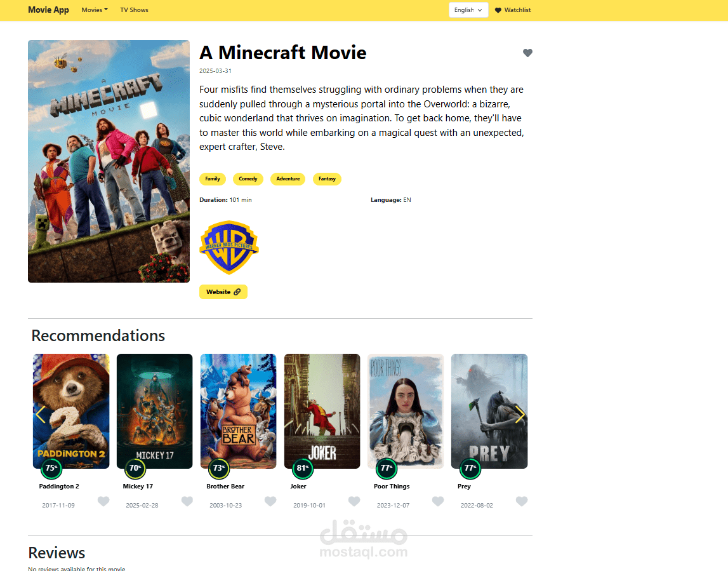728x571 pixels.
Task: Click Joker 81% rating badge
Action: [303, 468]
